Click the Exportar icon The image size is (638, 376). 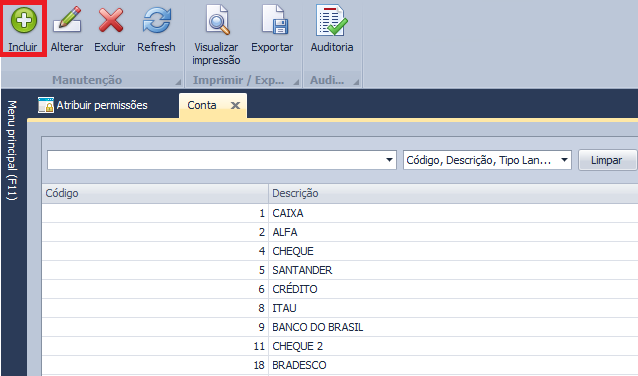[275, 20]
